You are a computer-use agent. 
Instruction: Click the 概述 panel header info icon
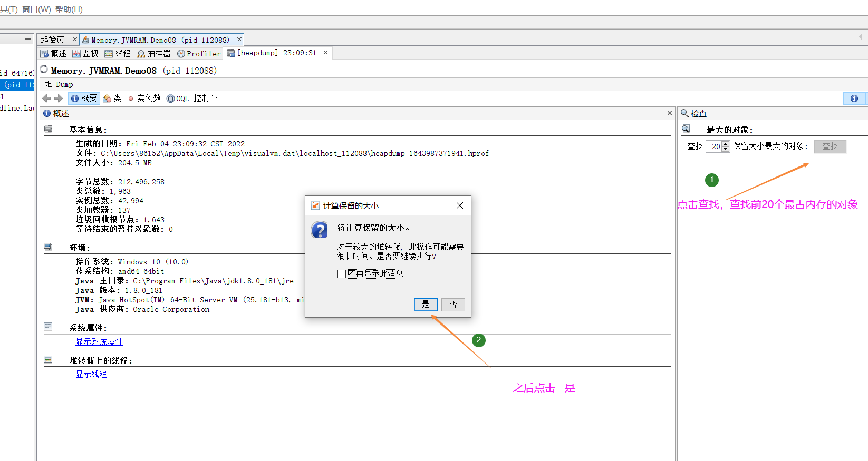click(47, 113)
